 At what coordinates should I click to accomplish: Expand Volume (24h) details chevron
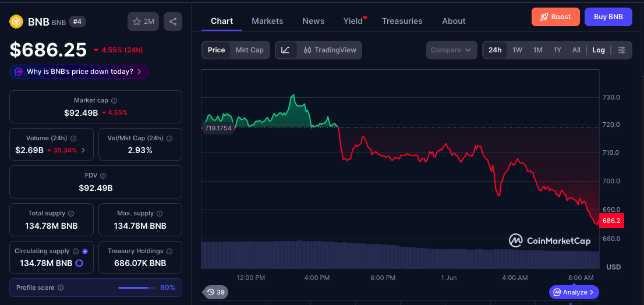click(83, 150)
